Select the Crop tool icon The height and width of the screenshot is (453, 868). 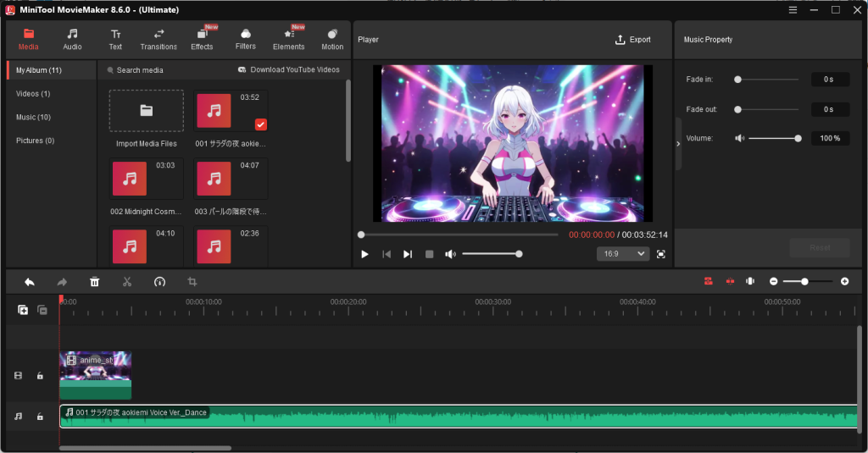(192, 282)
